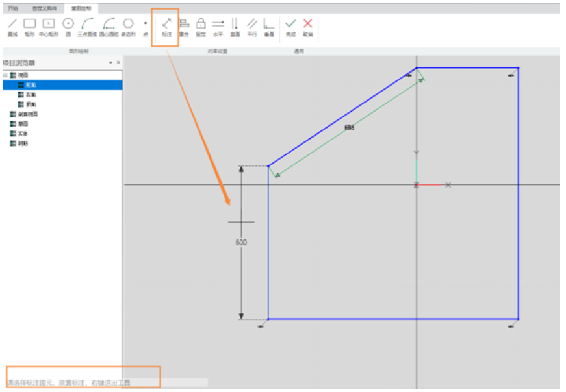Viewport: 566px width, 392px height.
Task: Switch to the 开始 (Start) ribbon tab
Action: click(13, 8)
